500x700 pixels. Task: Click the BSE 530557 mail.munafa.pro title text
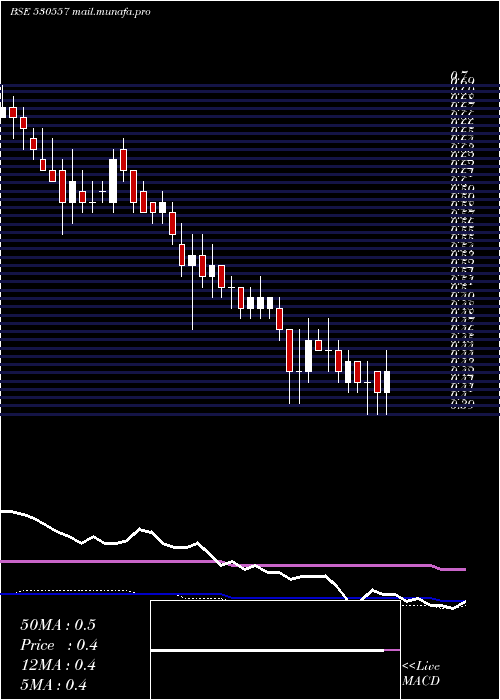tap(80, 12)
